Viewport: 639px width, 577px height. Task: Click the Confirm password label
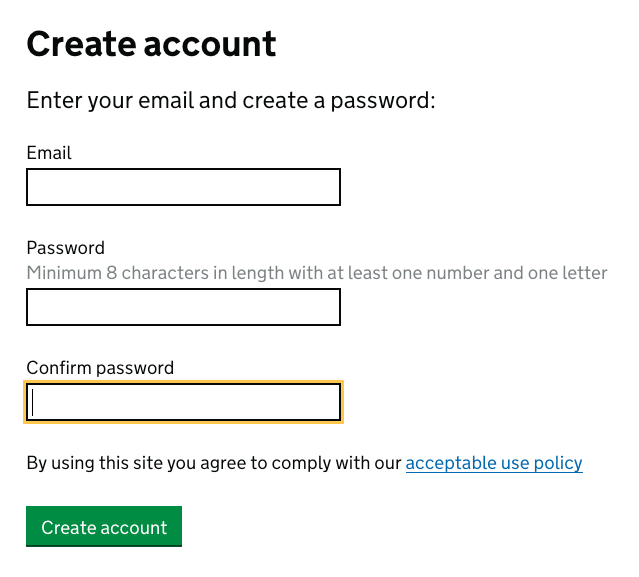pyautogui.click(x=100, y=368)
